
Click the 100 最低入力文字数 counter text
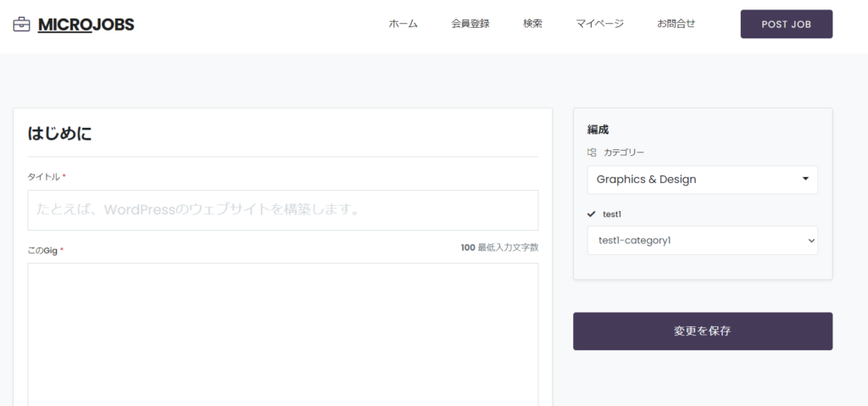pyautogui.click(x=499, y=247)
